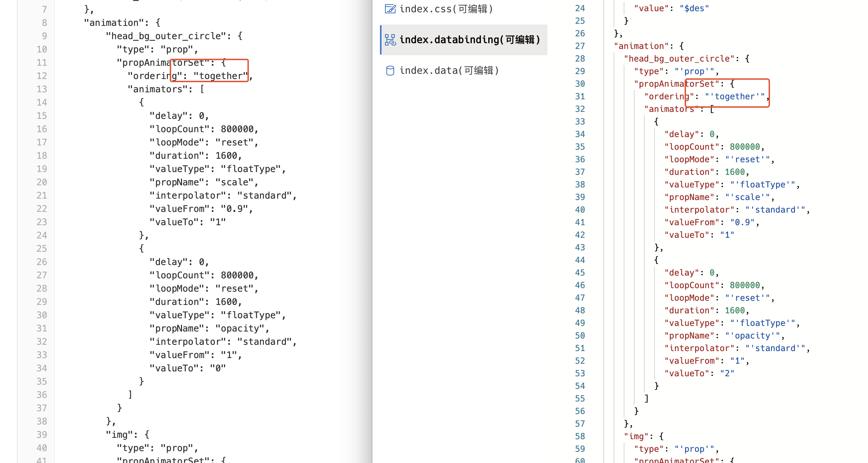Click the highlighted "'together'" value on right panel
Image resolution: width=868 pixels, height=463 pixels.
[x=735, y=97]
